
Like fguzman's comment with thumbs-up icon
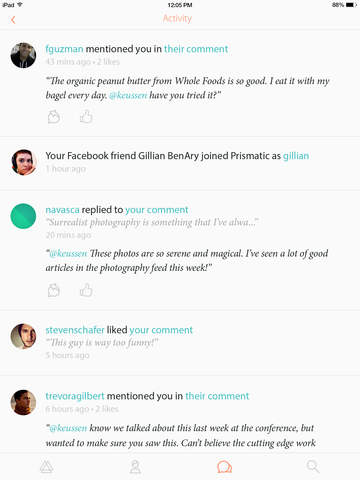[x=86, y=117]
